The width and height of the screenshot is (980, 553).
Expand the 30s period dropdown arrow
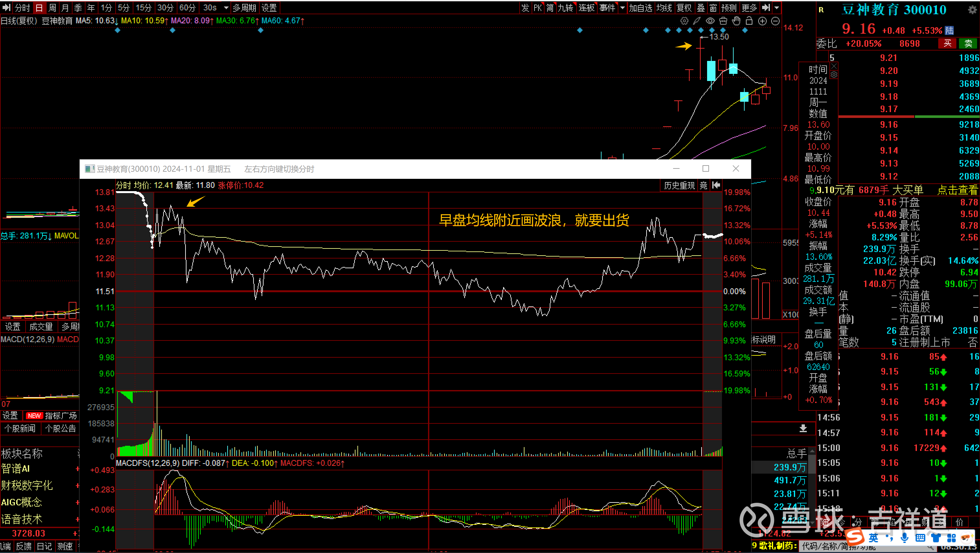[x=226, y=7]
